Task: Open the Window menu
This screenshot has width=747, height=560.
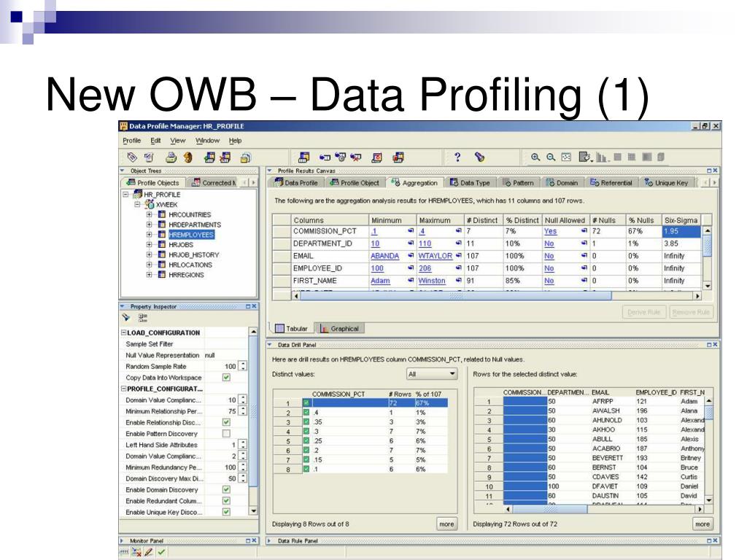Action: coord(207,141)
